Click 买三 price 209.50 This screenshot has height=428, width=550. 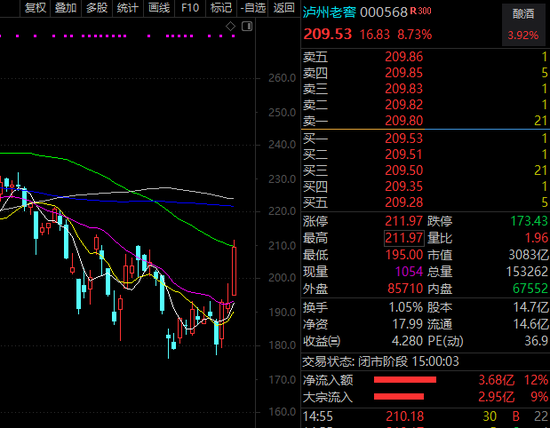click(404, 170)
